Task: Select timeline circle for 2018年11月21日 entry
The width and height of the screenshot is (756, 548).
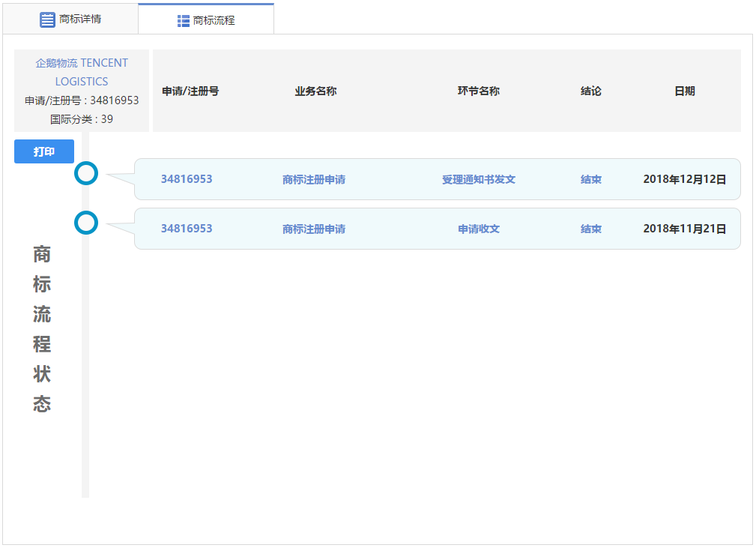Action: (x=86, y=223)
